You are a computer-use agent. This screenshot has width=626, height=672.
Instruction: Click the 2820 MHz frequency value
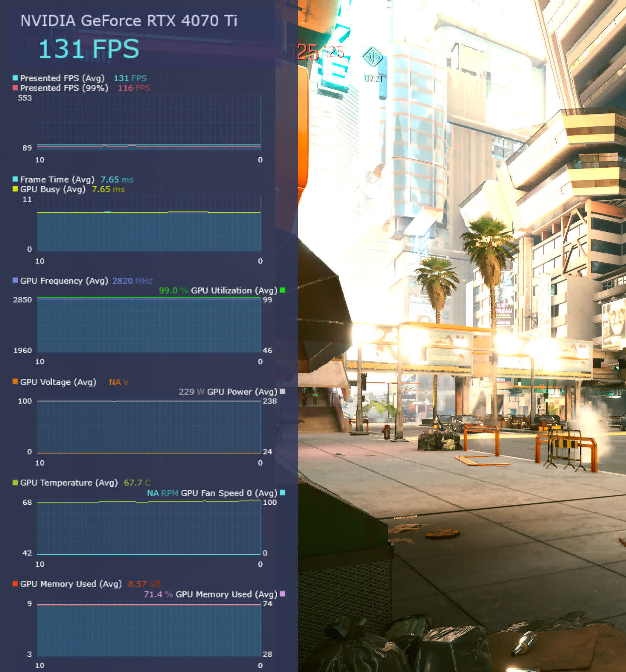132,281
